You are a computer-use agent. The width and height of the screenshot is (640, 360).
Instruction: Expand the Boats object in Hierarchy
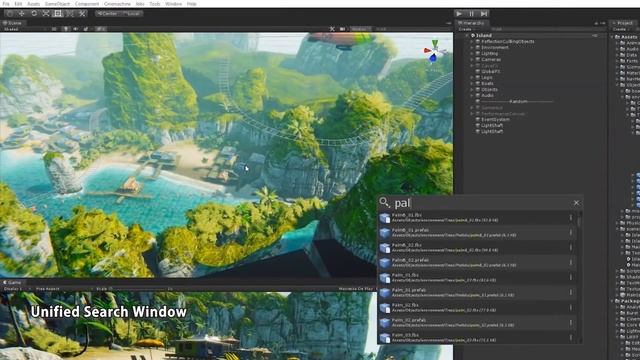[472, 83]
